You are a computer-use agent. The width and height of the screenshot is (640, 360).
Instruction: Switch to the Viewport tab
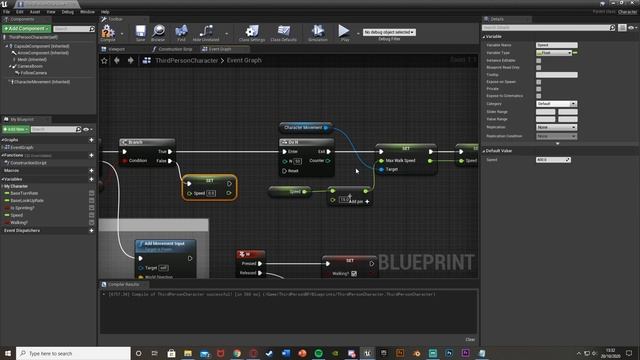click(117, 49)
